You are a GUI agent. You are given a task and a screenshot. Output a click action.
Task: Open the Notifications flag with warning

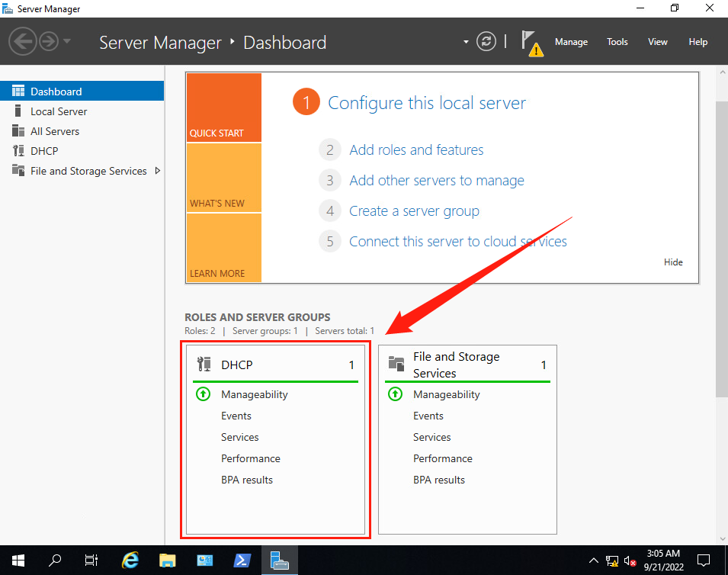tap(531, 43)
